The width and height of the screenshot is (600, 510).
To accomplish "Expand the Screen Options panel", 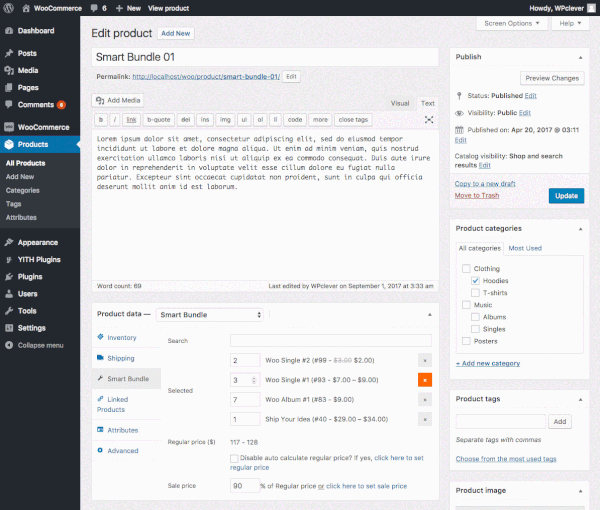I will pyautogui.click(x=512, y=23).
